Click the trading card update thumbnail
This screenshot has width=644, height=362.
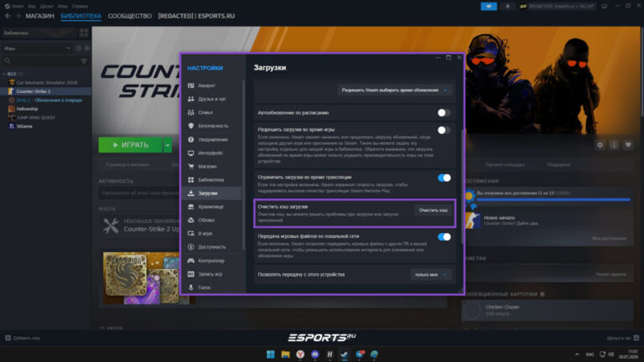tap(141, 278)
